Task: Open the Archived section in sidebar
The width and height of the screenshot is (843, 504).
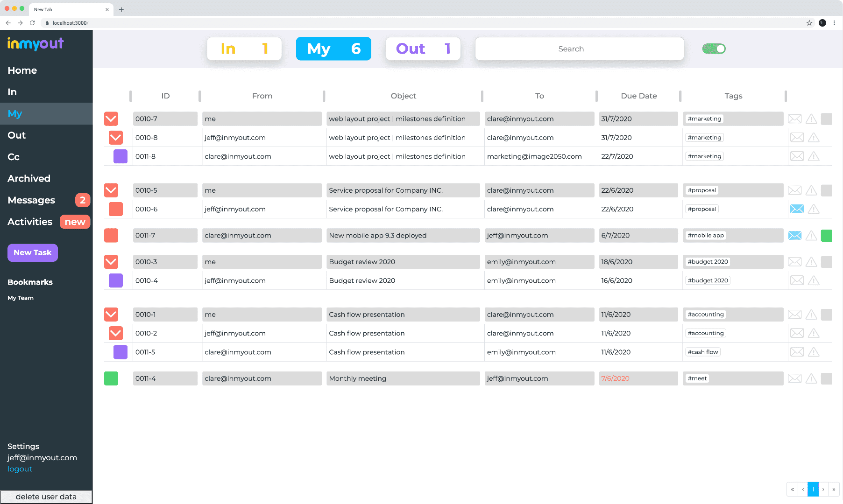Action: coord(29,179)
